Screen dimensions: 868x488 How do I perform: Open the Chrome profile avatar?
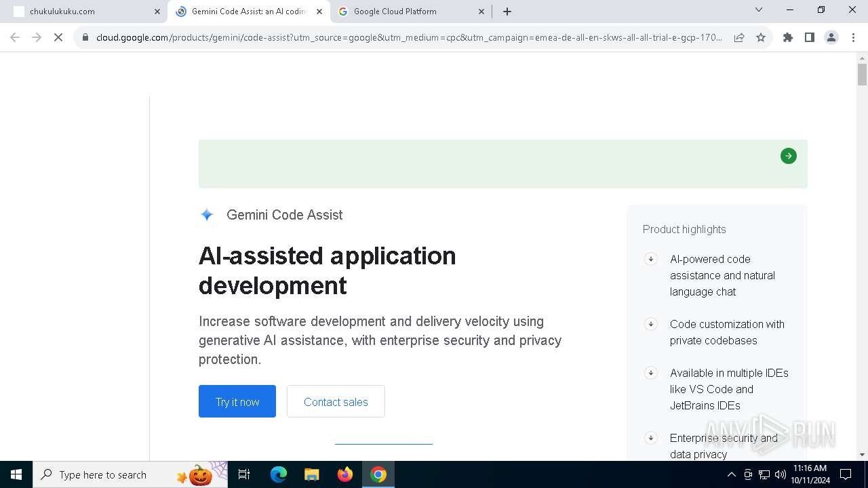(x=831, y=38)
